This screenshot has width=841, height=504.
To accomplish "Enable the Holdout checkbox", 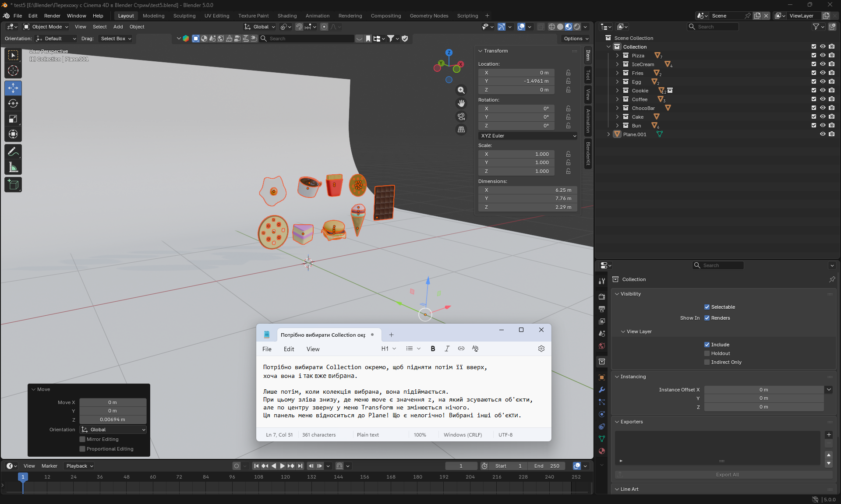I will coord(707,353).
